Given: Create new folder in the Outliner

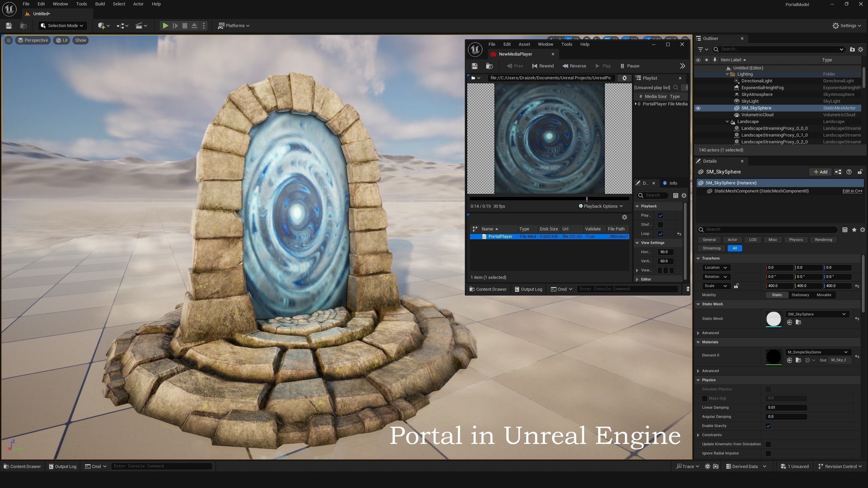Looking at the screenshot, I should pyautogui.click(x=852, y=49).
